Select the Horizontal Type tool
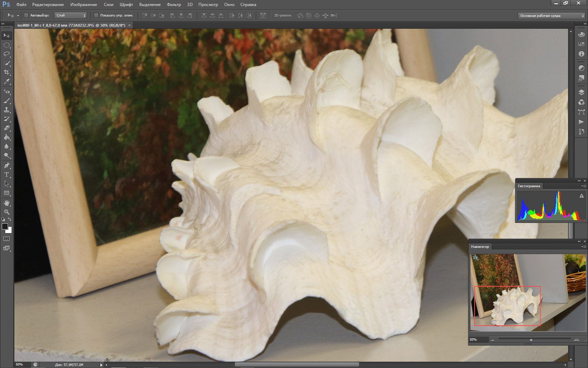 pyautogui.click(x=7, y=175)
